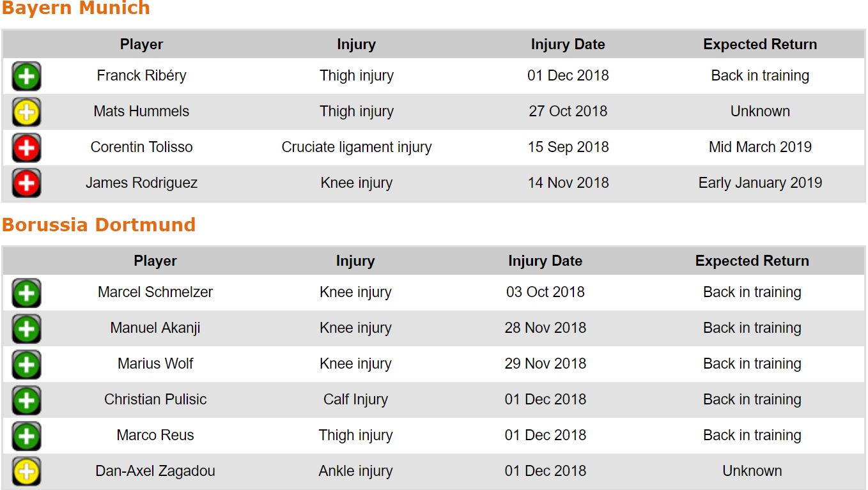Click green status icon beside Marco Reus
The width and height of the screenshot is (868, 490).
pos(26,436)
